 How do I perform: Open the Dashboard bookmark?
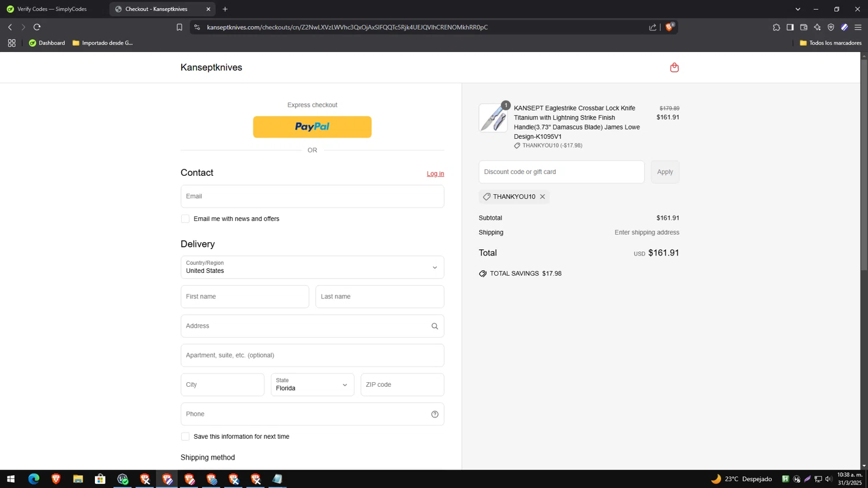coord(47,43)
